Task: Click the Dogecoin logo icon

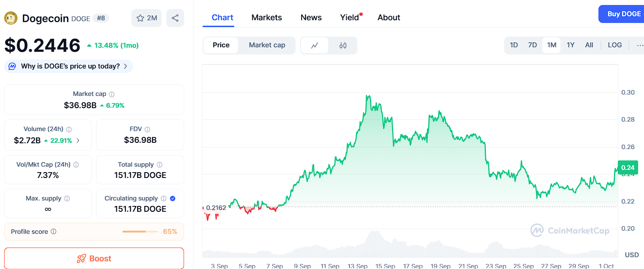Action: click(11, 18)
